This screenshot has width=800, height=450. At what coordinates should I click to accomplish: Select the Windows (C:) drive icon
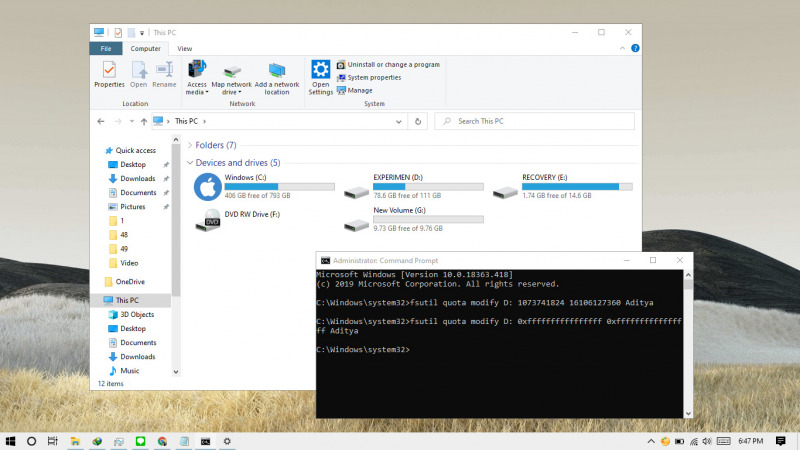(x=208, y=187)
